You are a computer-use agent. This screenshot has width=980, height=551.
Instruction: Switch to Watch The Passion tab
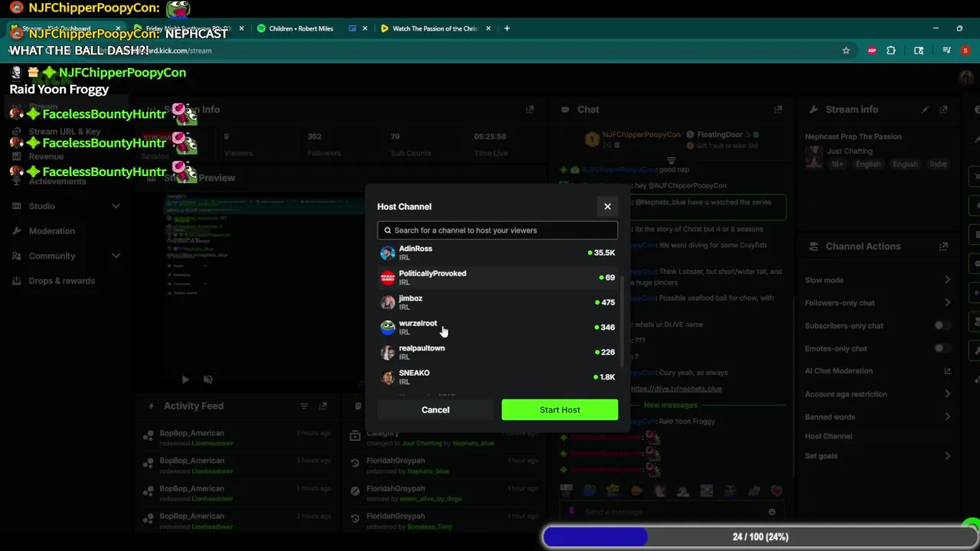point(436,28)
